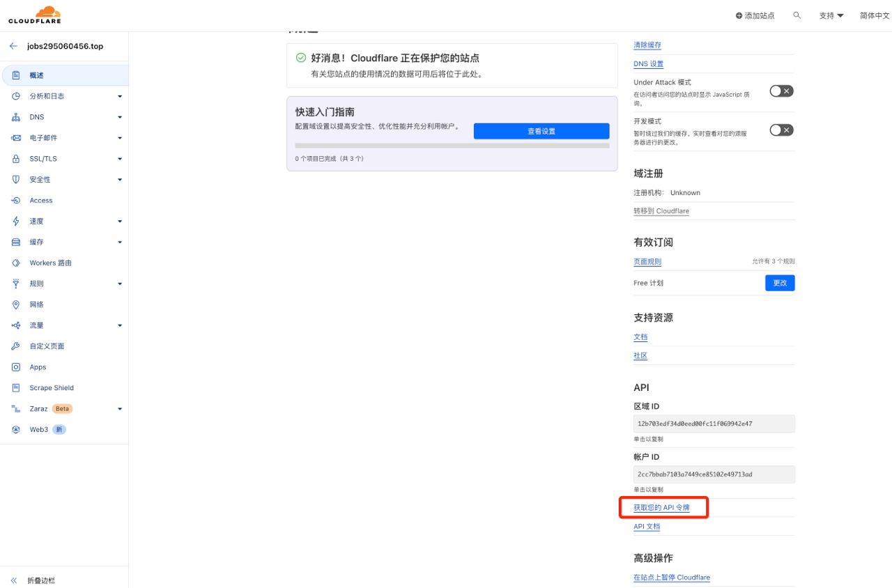Image resolution: width=892 pixels, height=588 pixels.
Task: Expand 缓存 submenu arrow
Action: pyautogui.click(x=120, y=242)
